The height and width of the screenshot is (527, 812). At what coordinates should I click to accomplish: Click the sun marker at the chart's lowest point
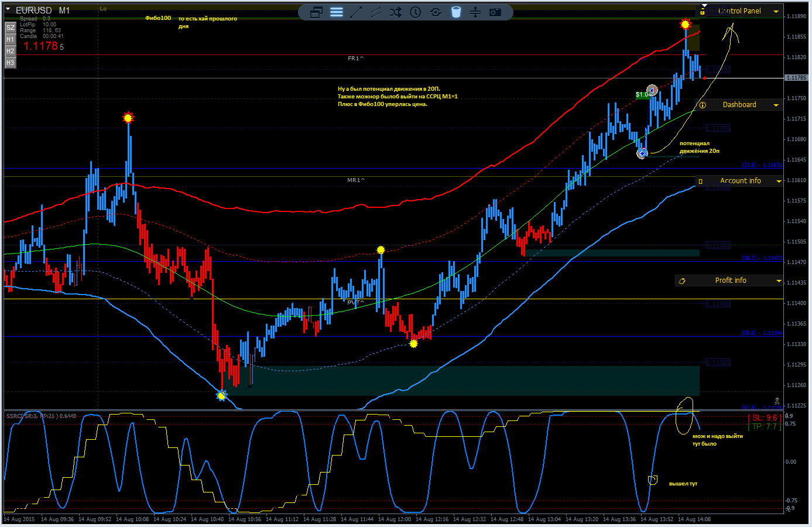[x=221, y=396]
